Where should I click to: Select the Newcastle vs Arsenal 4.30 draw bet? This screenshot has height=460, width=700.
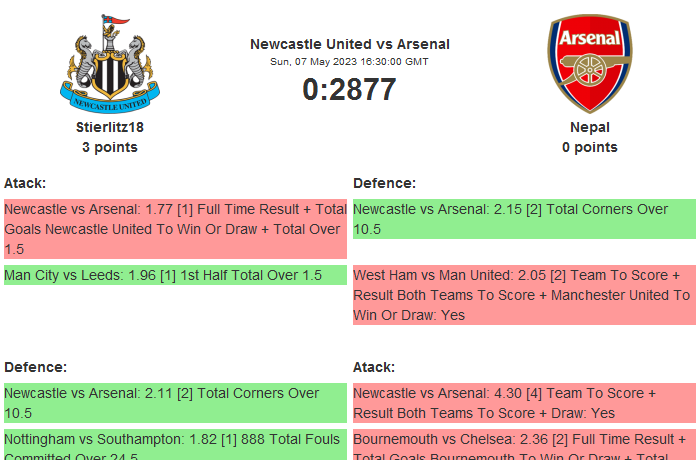[524, 403]
